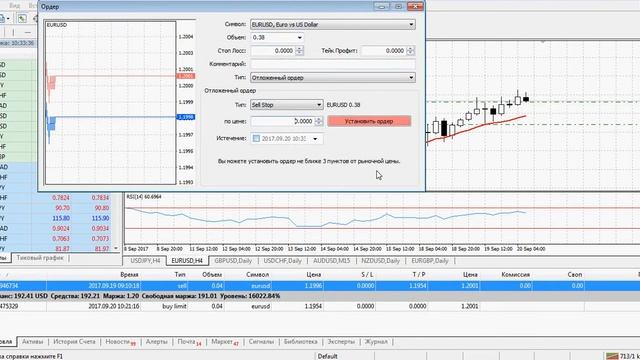Image resolution: width=640 pixels, height=360 pixels.
Task: Click the connection status bars icon
Action: point(612,356)
